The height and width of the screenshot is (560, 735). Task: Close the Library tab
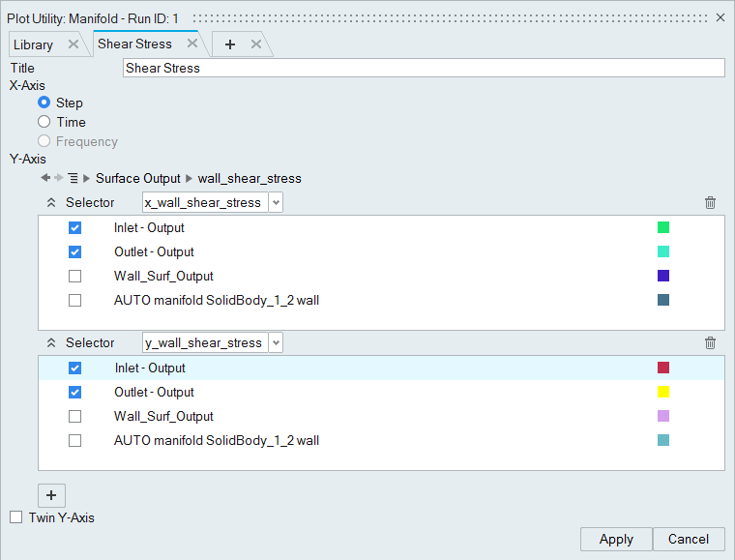(73, 44)
